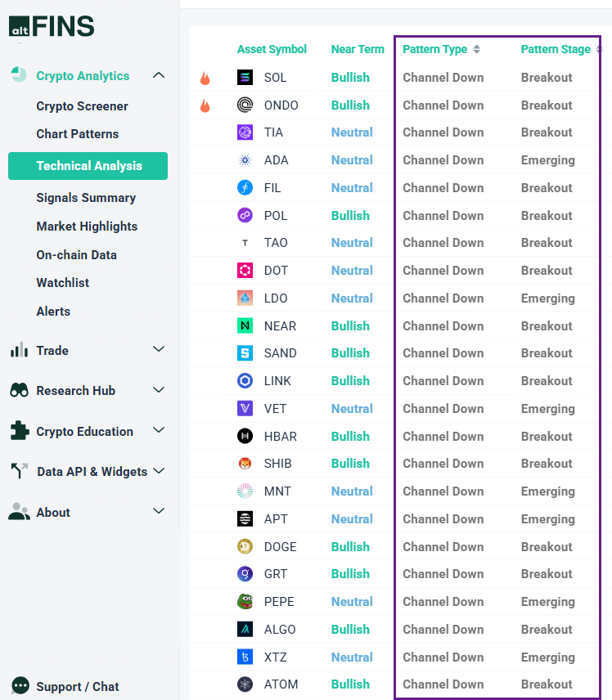Click the SHIB coin logo

[x=245, y=464]
